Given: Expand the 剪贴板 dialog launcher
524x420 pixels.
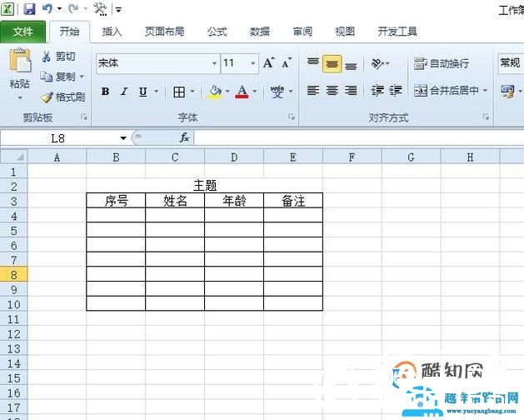Looking at the screenshot, I should click(84, 117).
